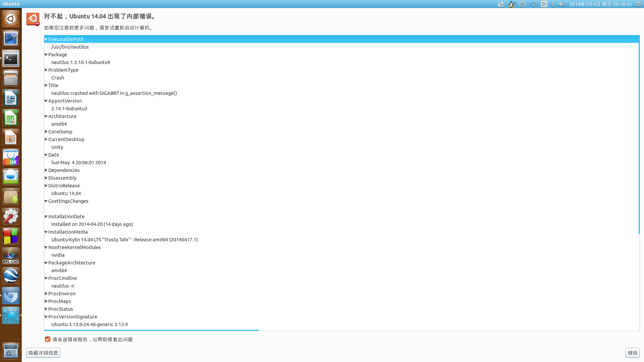Click the 继续 continue button
The height and width of the screenshot is (362, 644).
(x=632, y=353)
